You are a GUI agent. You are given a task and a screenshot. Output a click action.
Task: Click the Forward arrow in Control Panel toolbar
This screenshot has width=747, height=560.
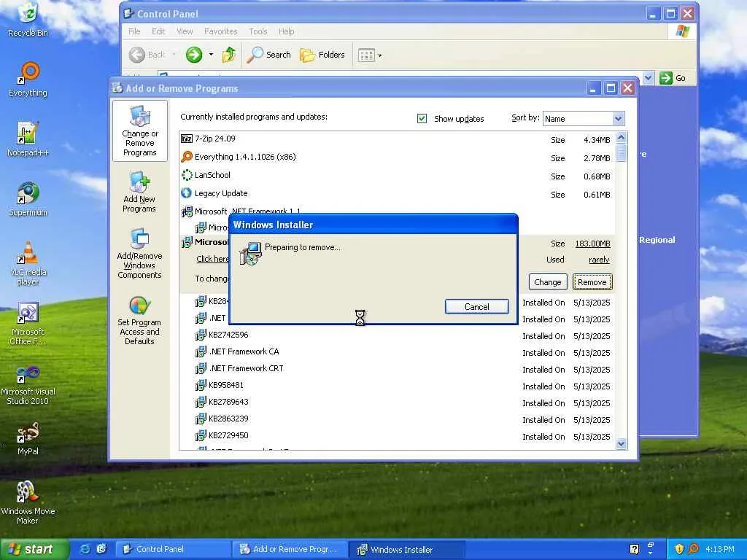pyautogui.click(x=194, y=55)
